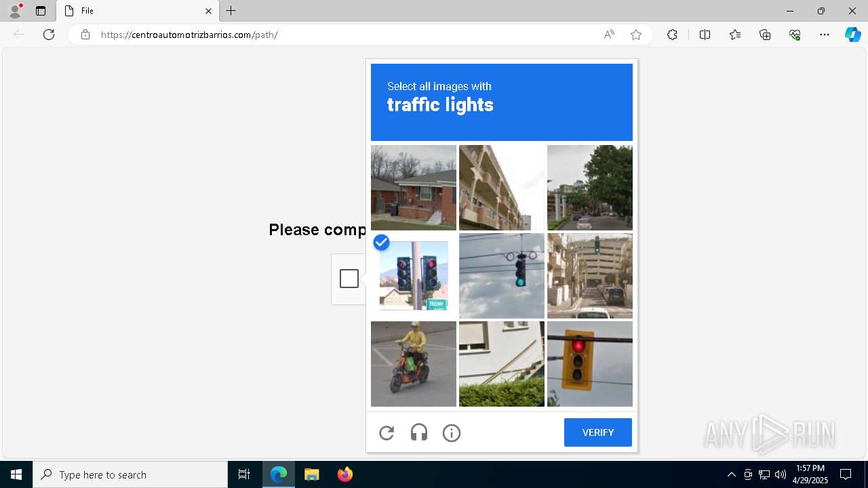
Task: Show hidden system tray icons
Action: pos(731,474)
